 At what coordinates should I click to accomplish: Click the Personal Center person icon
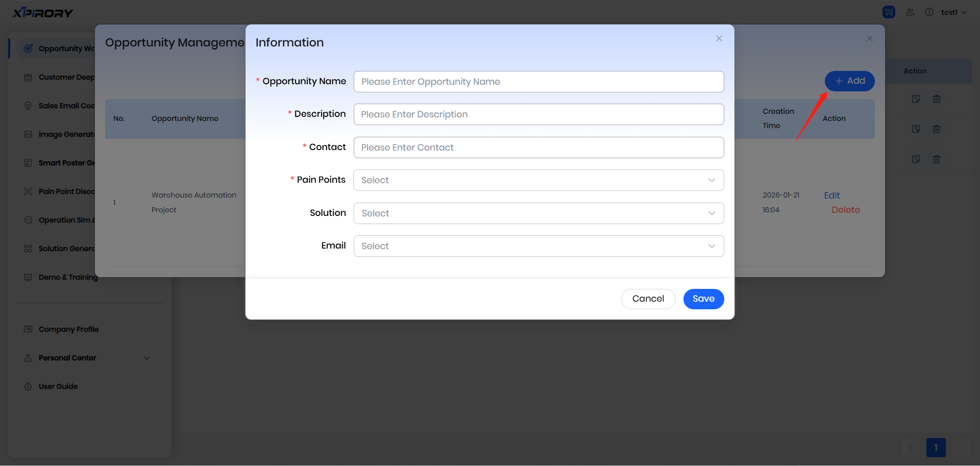(x=28, y=358)
